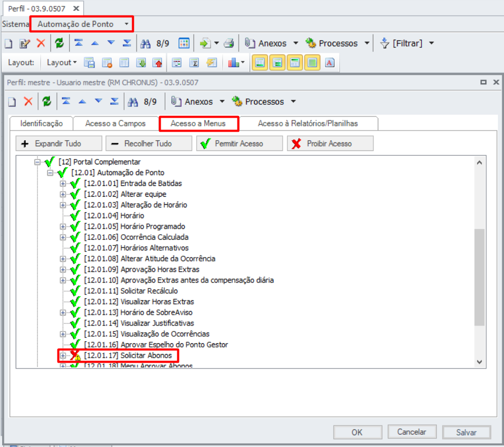Click the red Delete X in top toolbar
This screenshot has height=447, width=504.
pos(41,43)
